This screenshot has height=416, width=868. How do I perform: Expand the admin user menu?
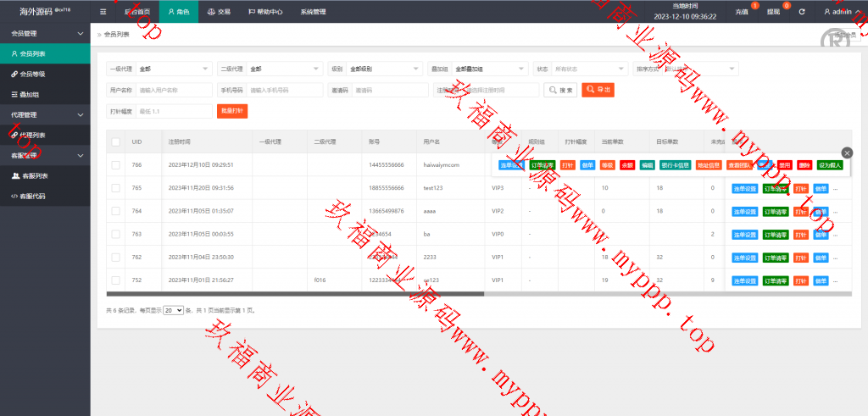tap(841, 12)
